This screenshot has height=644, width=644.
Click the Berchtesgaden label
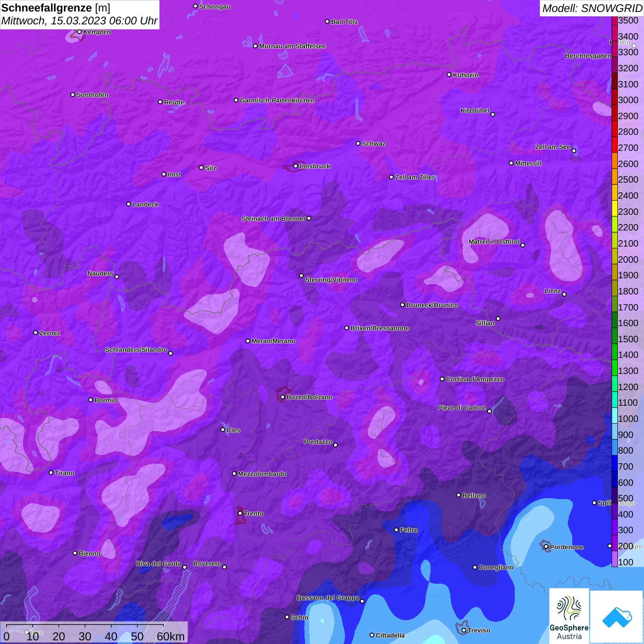pos(588,56)
